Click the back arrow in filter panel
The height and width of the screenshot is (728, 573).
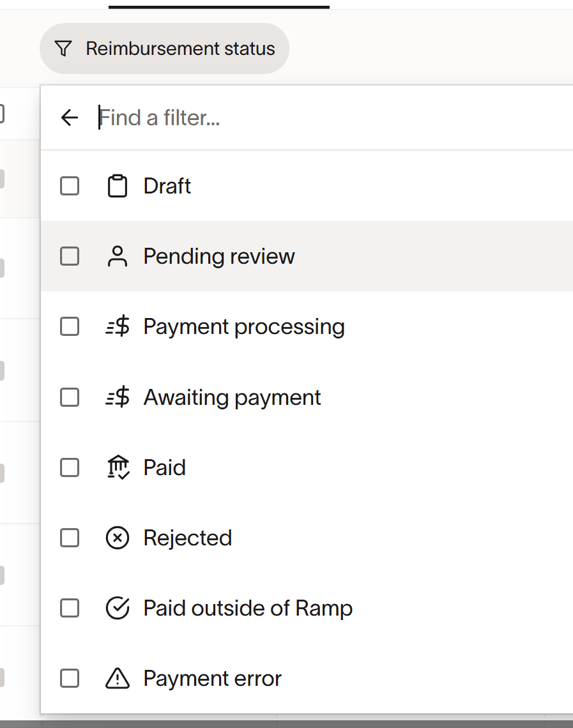coord(69,118)
